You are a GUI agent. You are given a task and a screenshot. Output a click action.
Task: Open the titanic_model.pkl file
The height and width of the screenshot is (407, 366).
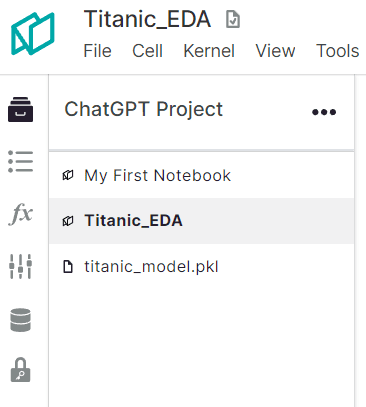pyautogui.click(x=201, y=267)
